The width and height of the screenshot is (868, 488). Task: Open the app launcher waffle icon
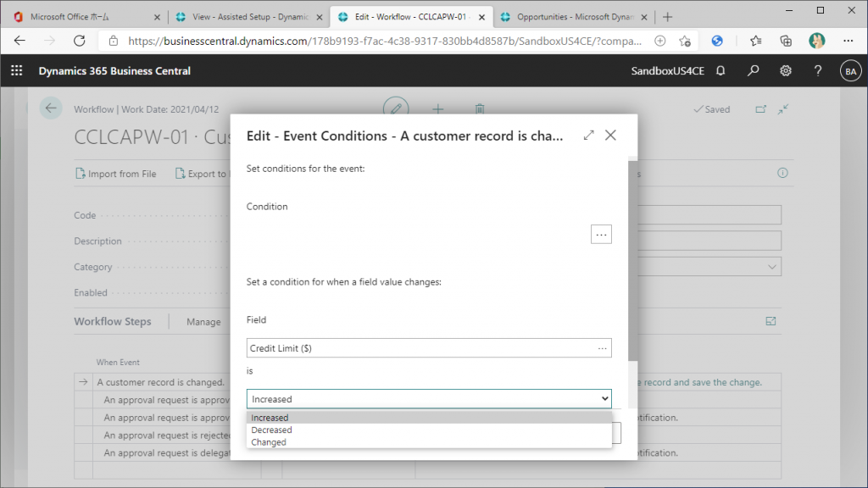click(17, 71)
